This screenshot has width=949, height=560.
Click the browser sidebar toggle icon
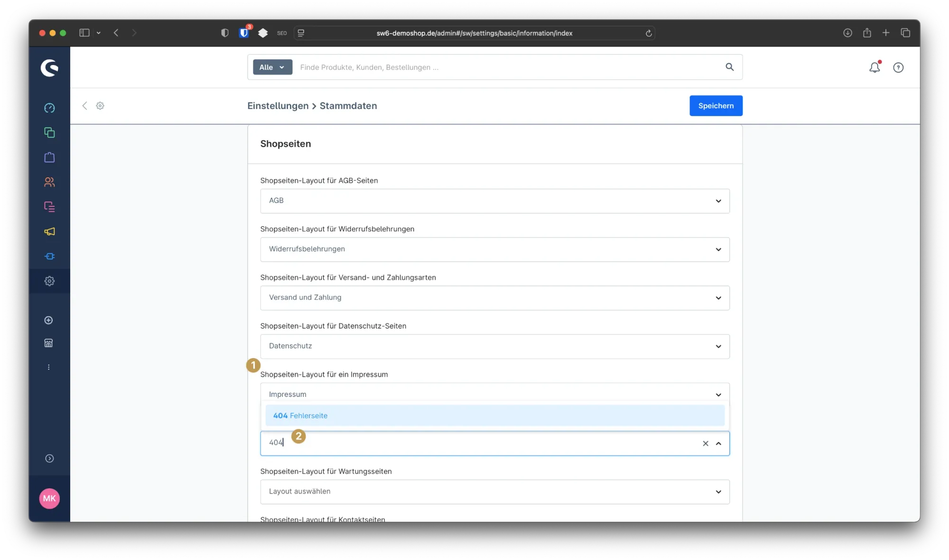(x=84, y=33)
